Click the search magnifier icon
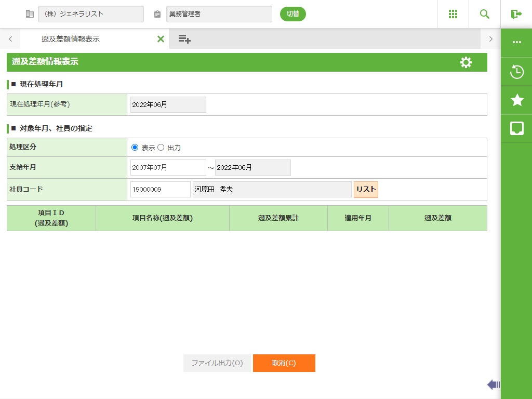 click(485, 14)
